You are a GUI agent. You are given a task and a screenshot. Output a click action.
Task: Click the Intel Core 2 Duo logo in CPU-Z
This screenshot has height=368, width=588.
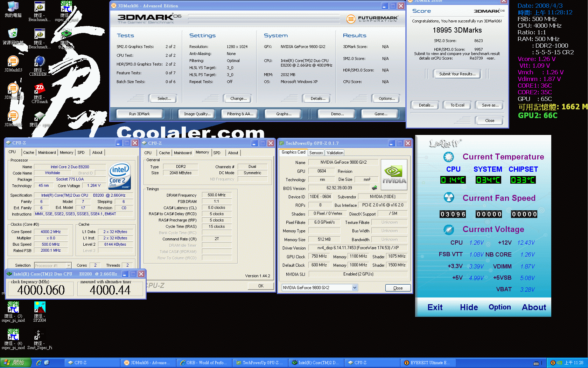(120, 176)
